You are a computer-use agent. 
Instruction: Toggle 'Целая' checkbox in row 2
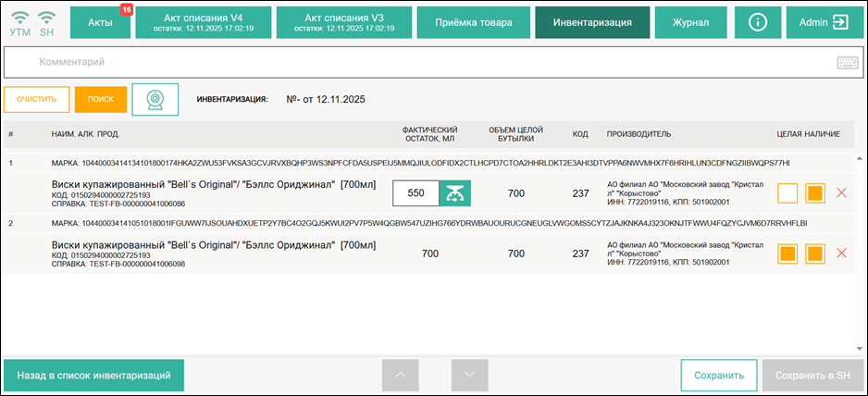(x=787, y=254)
